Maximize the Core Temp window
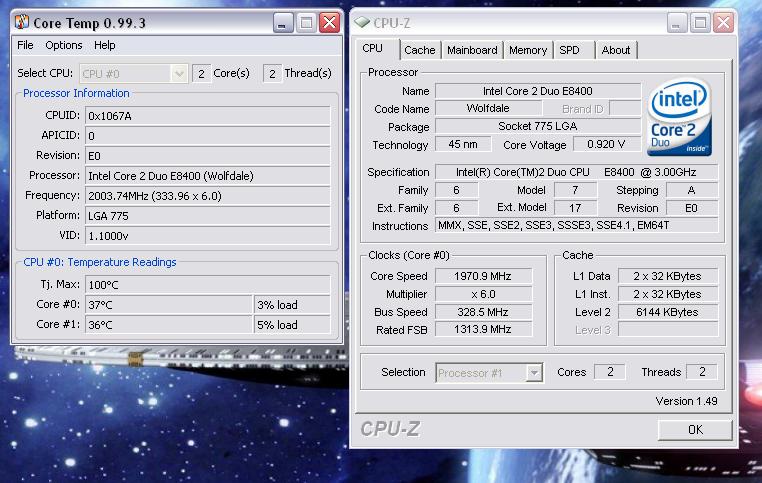The height and width of the screenshot is (483, 762). click(x=306, y=22)
